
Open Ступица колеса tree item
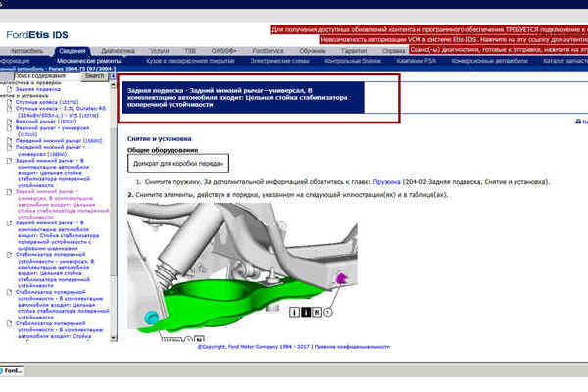[47, 102]
